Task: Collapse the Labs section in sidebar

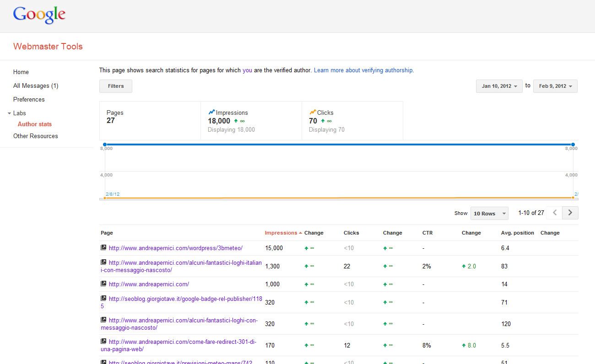Action: pos(10,113)
